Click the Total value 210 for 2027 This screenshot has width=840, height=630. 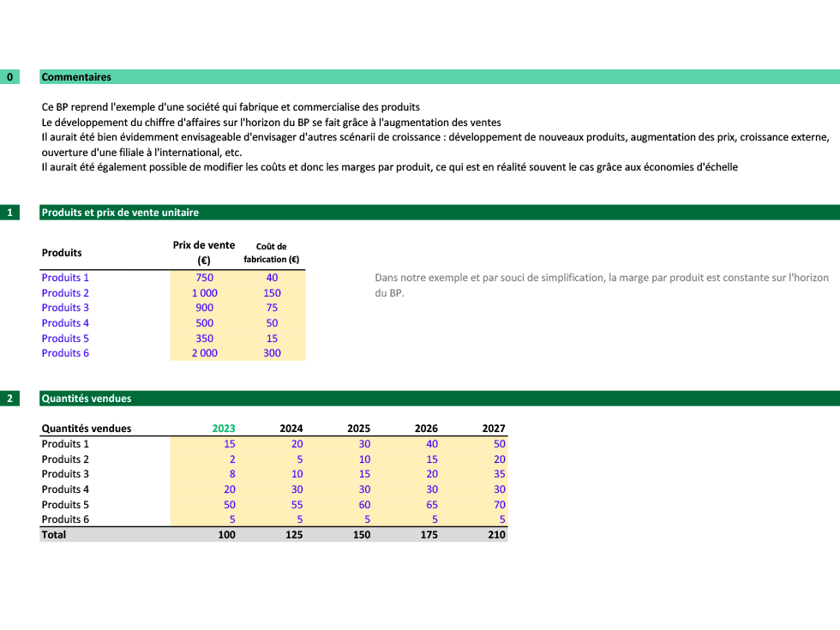tap(496, 535)
